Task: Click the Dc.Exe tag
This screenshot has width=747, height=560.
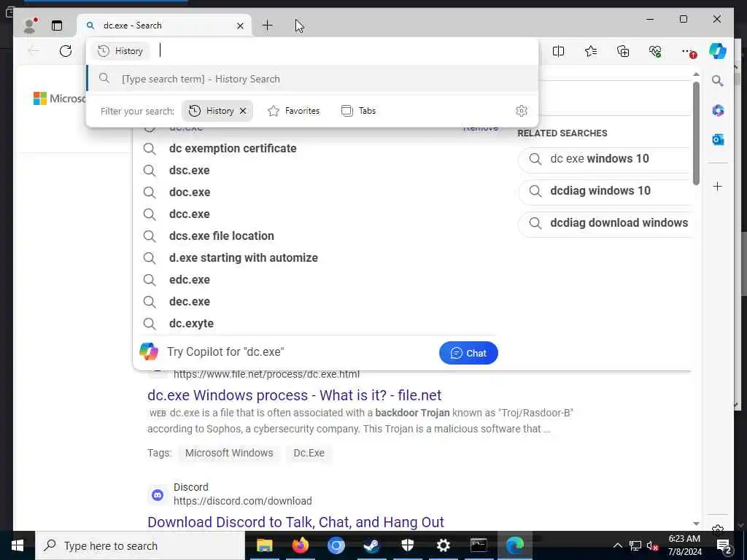Action: pos(309,453)
